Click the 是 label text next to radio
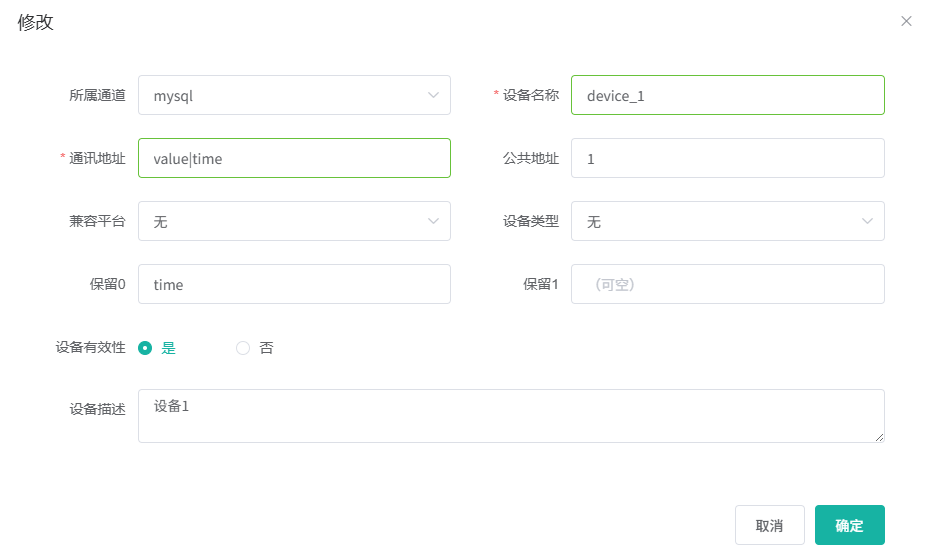Screen dimensions: 927x557 [169, 348]
